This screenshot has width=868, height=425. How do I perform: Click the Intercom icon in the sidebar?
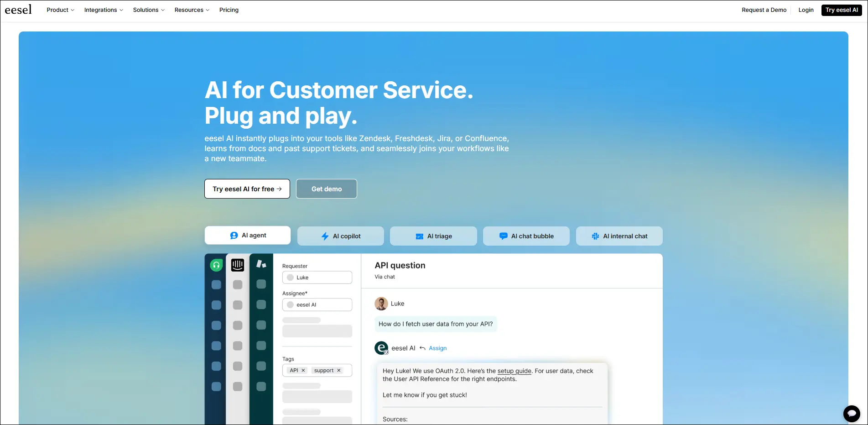coord(237,265)
